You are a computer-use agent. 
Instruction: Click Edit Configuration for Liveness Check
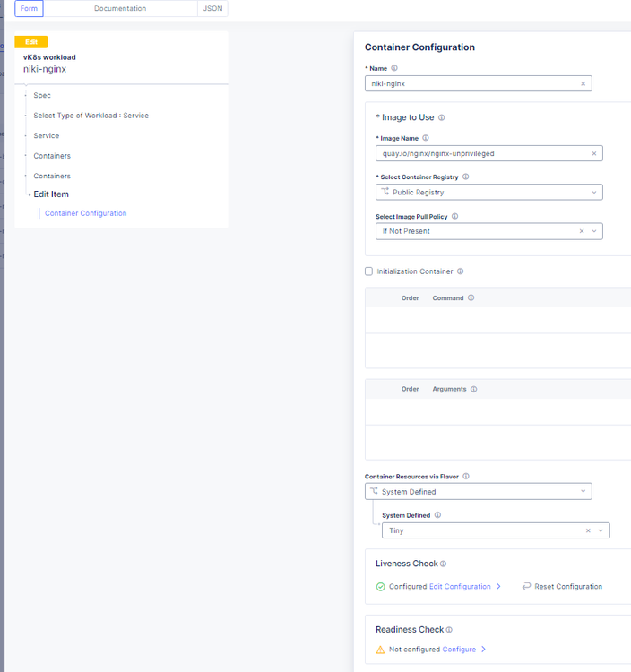click(x=460, y=587)
